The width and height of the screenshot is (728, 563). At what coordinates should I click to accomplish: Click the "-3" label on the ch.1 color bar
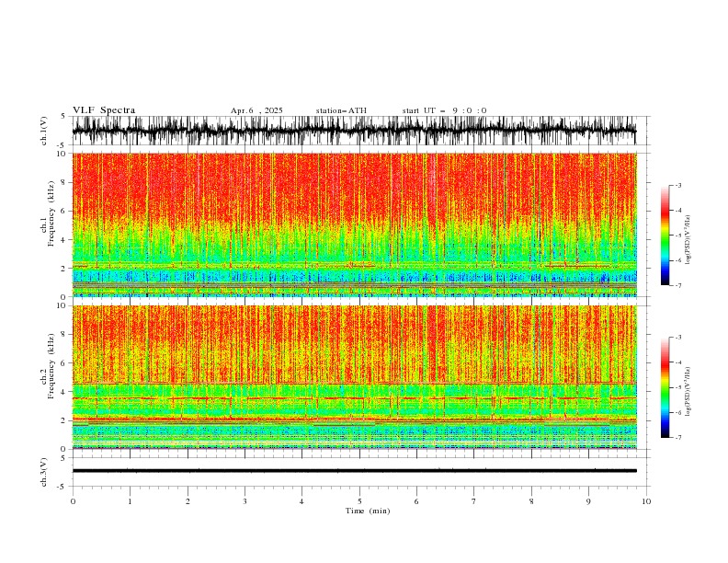[x=678, y=185]
